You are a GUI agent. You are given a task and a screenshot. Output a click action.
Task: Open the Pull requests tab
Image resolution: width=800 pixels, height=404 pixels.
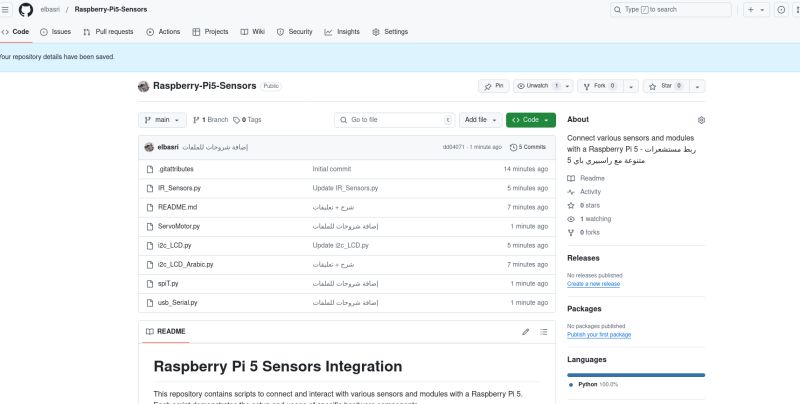(108, 32)
